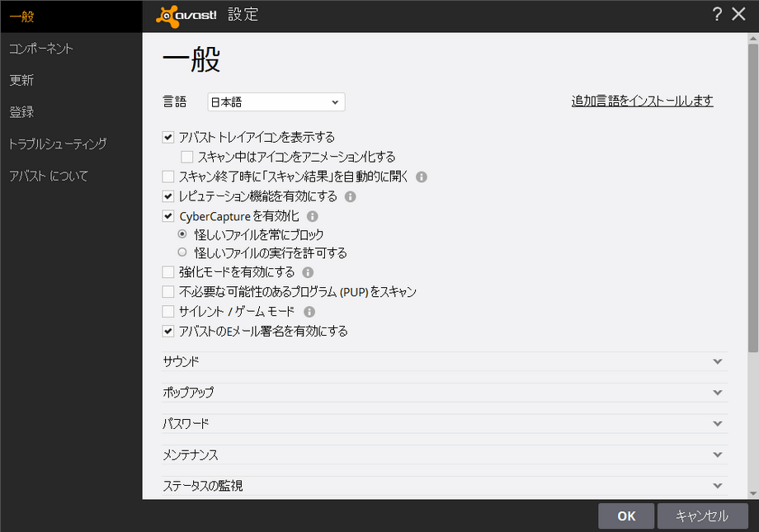Open help with the question mark icon
This screenshot has height=532, width=759.
(x=717, y=14)
